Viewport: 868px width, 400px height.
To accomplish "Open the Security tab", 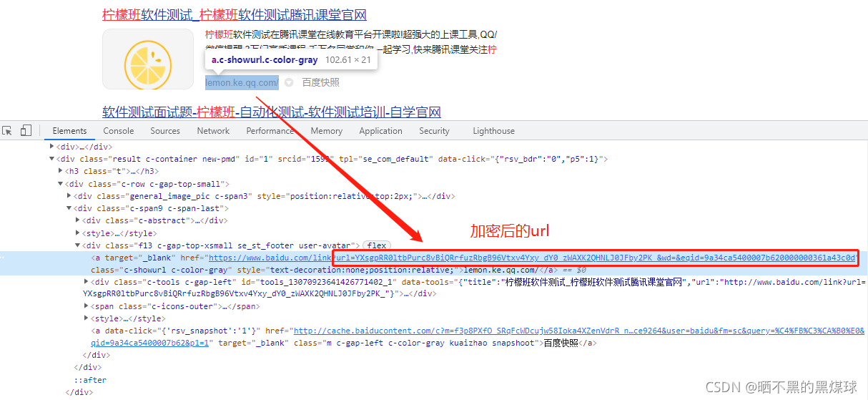I will coord(434,131).
